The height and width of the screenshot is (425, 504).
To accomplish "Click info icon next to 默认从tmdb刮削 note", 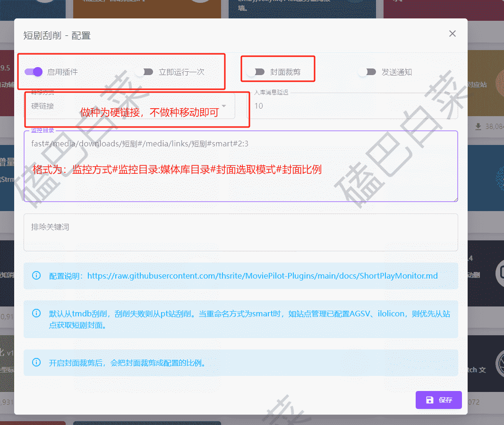I will pyautogui.click(x=36, y=313).
